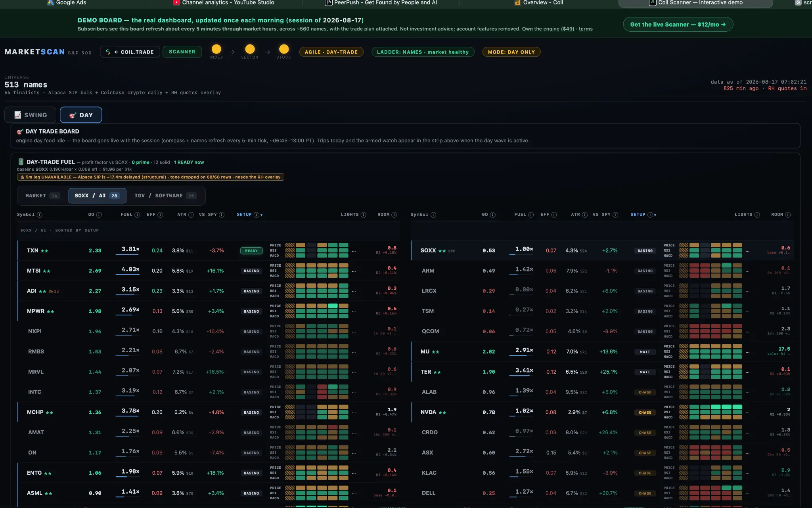Click the MTSI symbol
Screen dimensions: 812x508
34,271
